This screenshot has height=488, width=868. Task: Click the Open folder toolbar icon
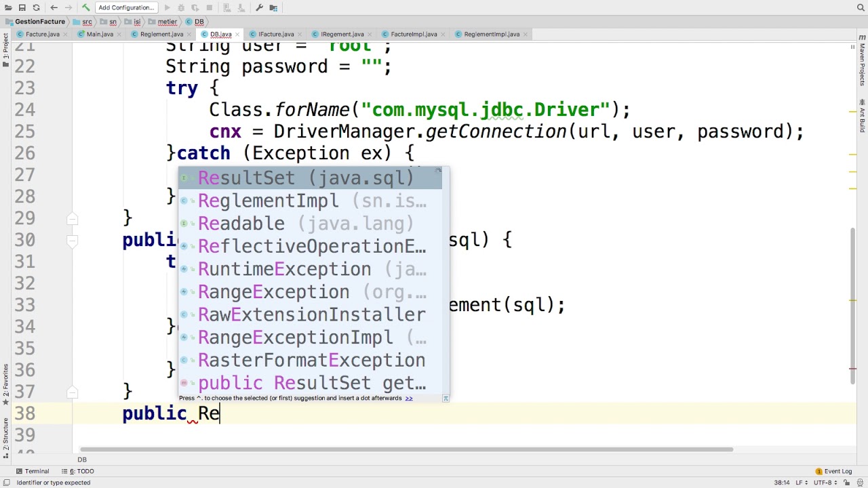click(8, 7)
